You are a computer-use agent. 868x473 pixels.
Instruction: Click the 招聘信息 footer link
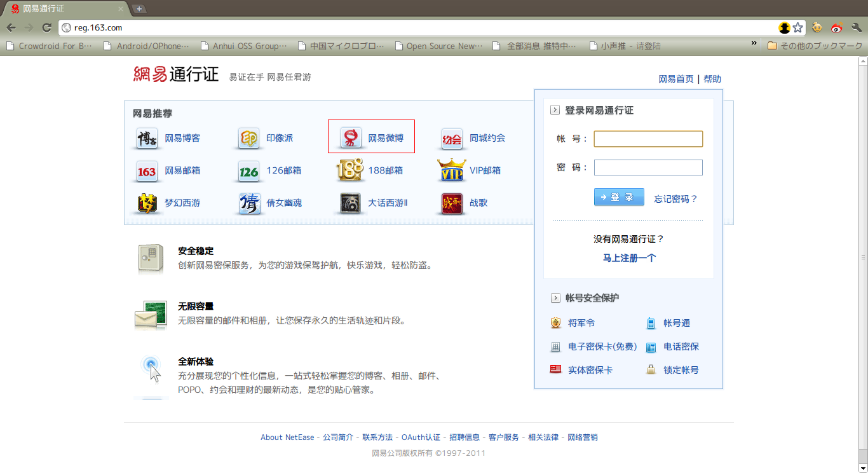(x=465, y=437)
